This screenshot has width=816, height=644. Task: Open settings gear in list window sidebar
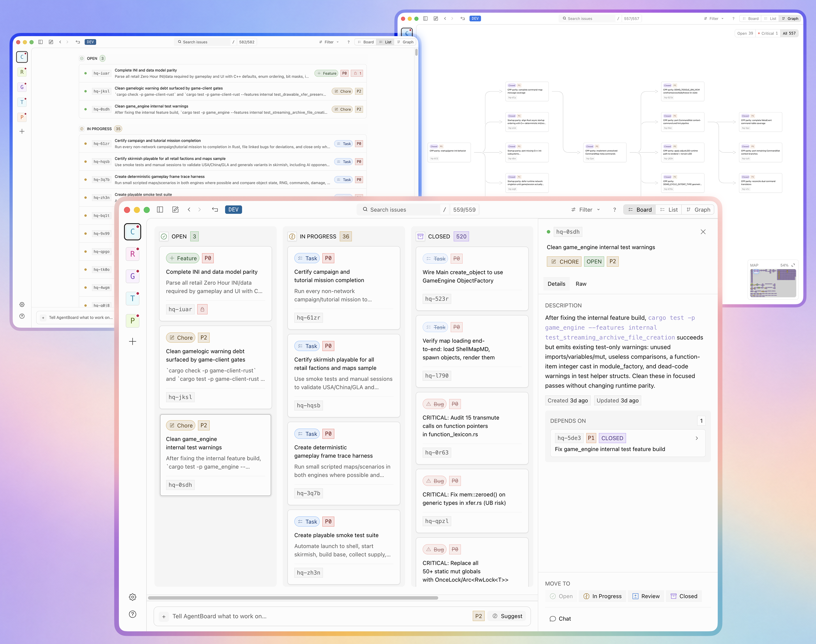[22, 304]
